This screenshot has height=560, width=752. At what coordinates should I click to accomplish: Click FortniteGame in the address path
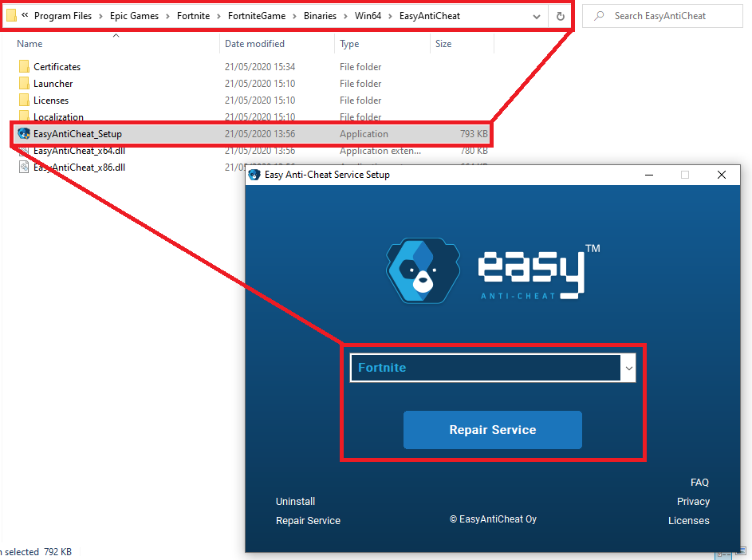click(257, 16)
